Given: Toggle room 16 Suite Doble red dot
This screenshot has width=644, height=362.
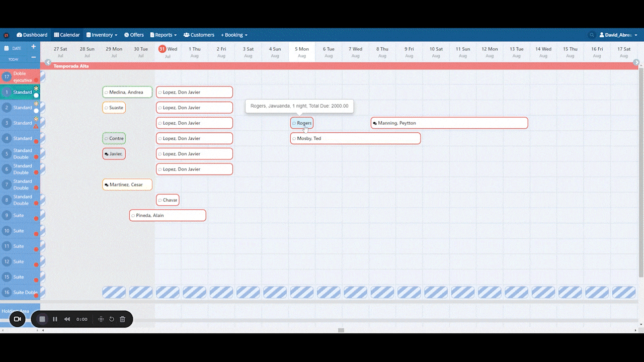Looking at the screenshot, I should [x=36, y=296].
